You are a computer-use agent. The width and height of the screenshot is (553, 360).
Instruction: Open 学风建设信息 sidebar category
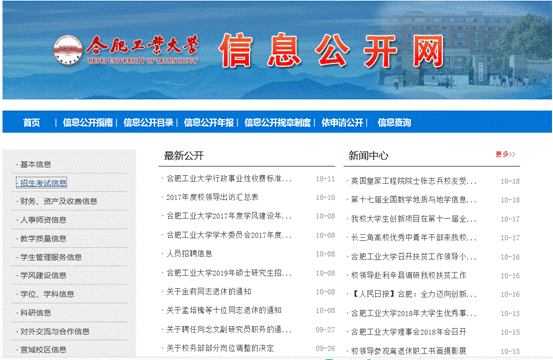(x=43, y=275)
